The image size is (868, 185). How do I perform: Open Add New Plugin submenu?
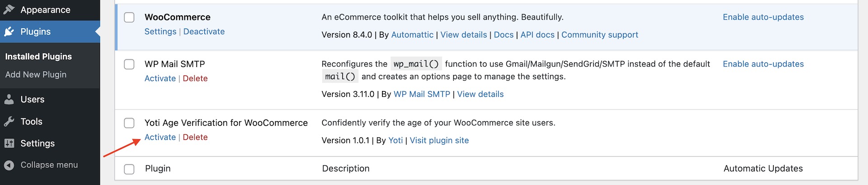point(36,75)
